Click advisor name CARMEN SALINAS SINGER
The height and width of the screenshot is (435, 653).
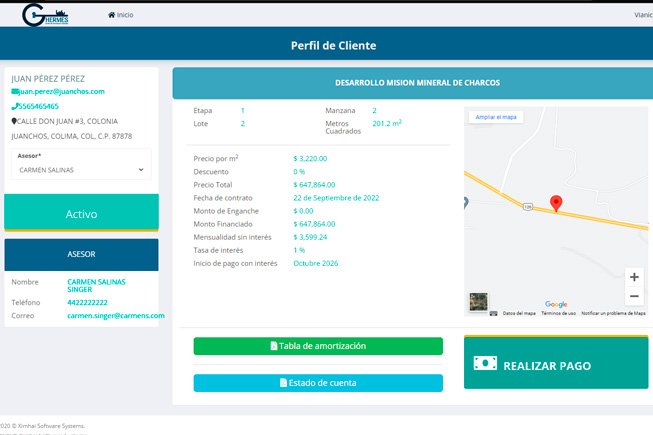tap(96, 286)
